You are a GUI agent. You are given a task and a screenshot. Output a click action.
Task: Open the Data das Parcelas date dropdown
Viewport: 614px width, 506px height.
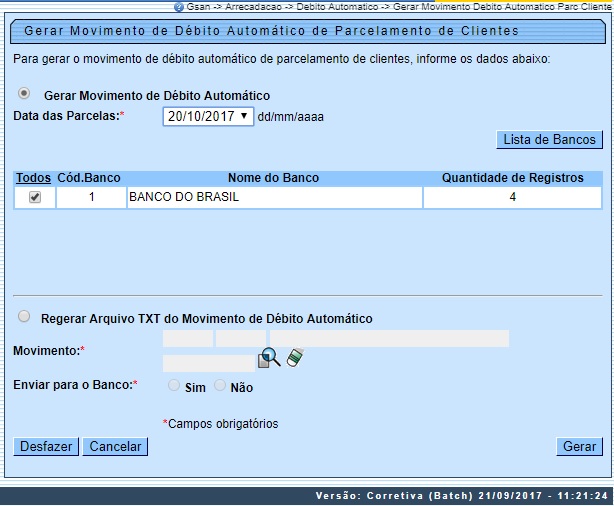coord(207,116)
